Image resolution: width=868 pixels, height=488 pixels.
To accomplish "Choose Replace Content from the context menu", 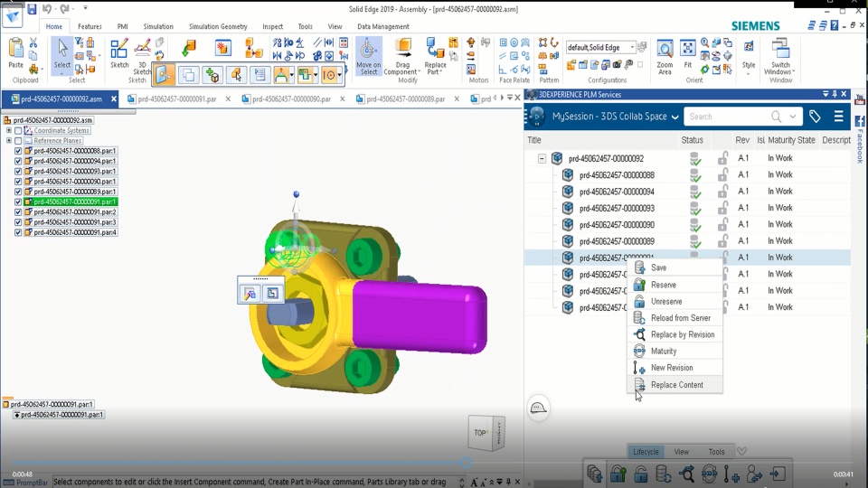I will tap(675, 385).
